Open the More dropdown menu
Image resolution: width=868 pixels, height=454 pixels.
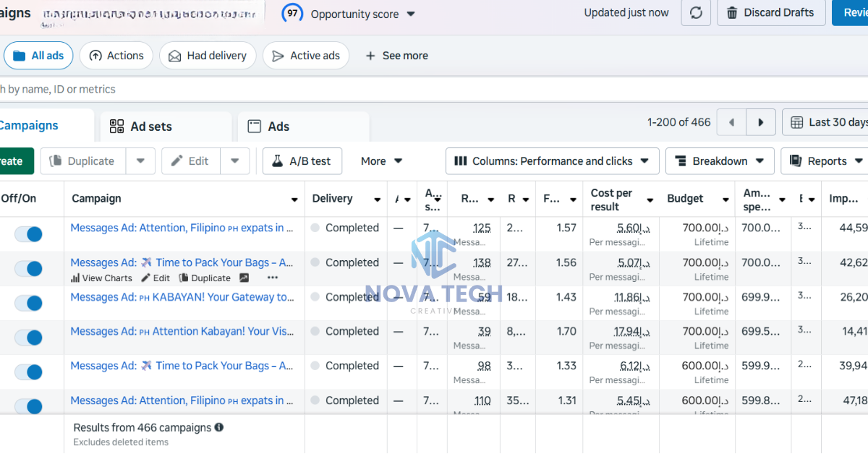pyautogui.click(x=382, y=161)
